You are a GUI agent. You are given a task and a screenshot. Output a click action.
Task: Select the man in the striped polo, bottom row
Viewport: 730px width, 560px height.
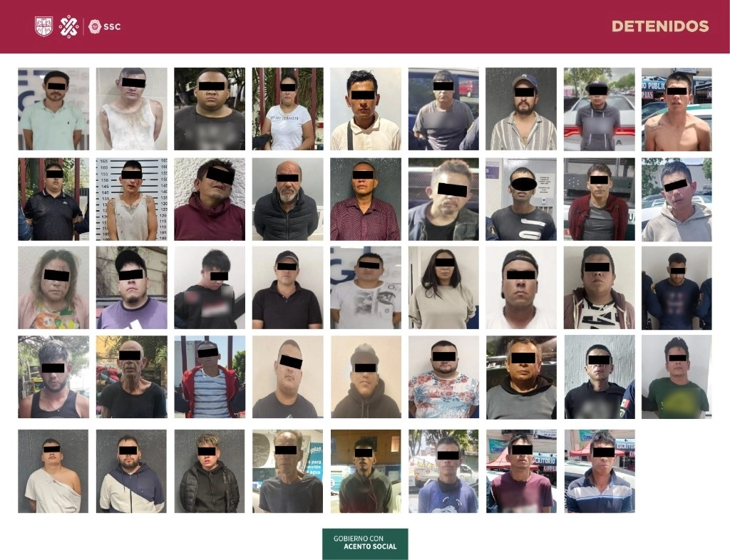[599, 471]
